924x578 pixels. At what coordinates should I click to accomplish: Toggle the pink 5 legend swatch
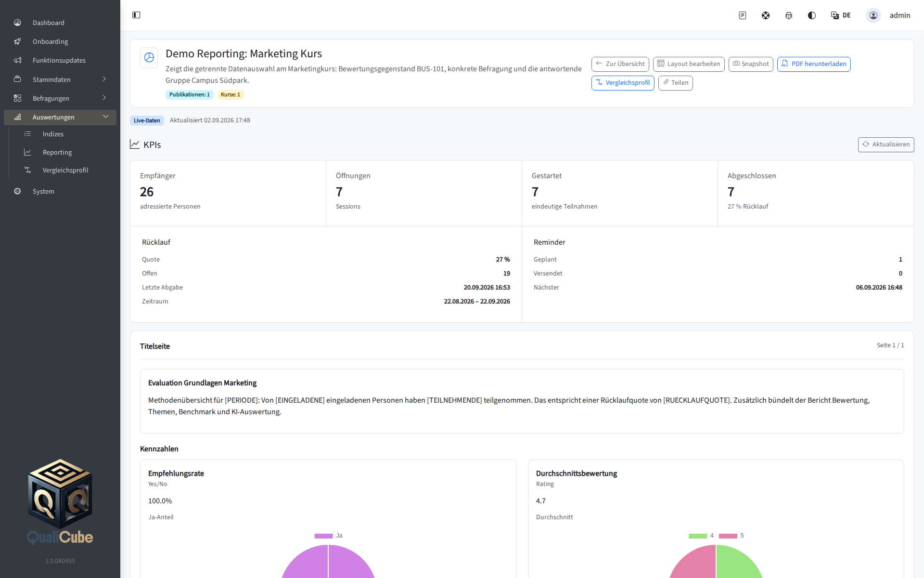pos(728,536)
